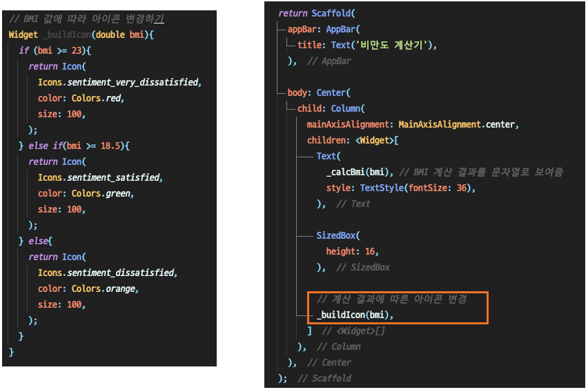This screenshot has height=392, width=588.
Task: Click the comment '// BMI 계산 결과를 문자열로 보여줌'
Action: [x=481, y=172]
